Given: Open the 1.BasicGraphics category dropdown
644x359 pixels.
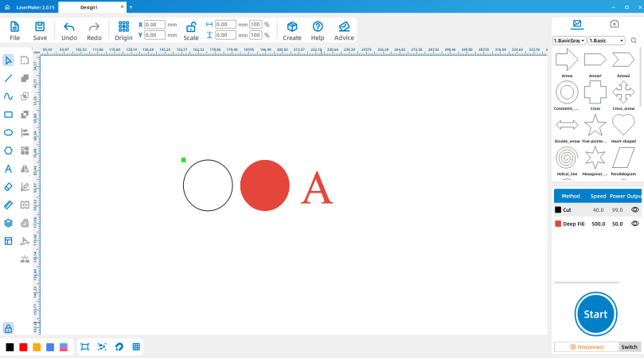Looking at the screenshot, I should (x=569, y=41).
